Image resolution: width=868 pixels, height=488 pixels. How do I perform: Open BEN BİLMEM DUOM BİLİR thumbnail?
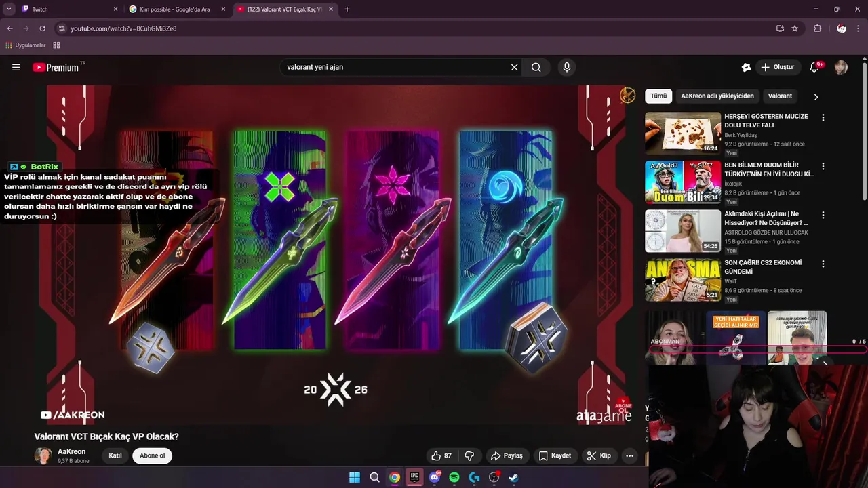click(683, 182)
